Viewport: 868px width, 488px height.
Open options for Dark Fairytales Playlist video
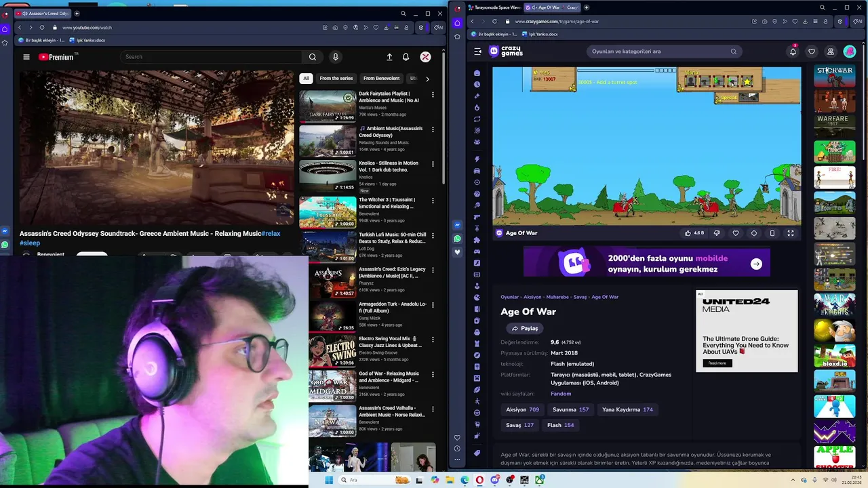pos(433,94)
